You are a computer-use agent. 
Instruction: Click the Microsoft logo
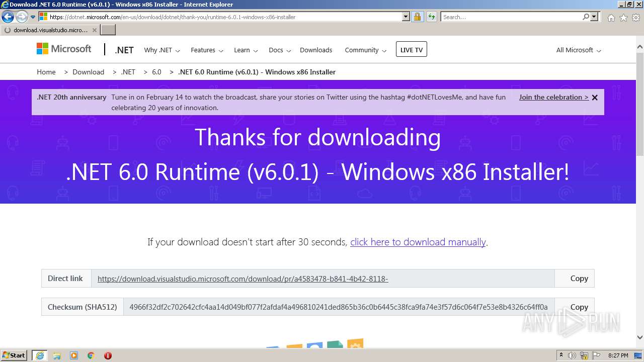(x=64, y=49)
